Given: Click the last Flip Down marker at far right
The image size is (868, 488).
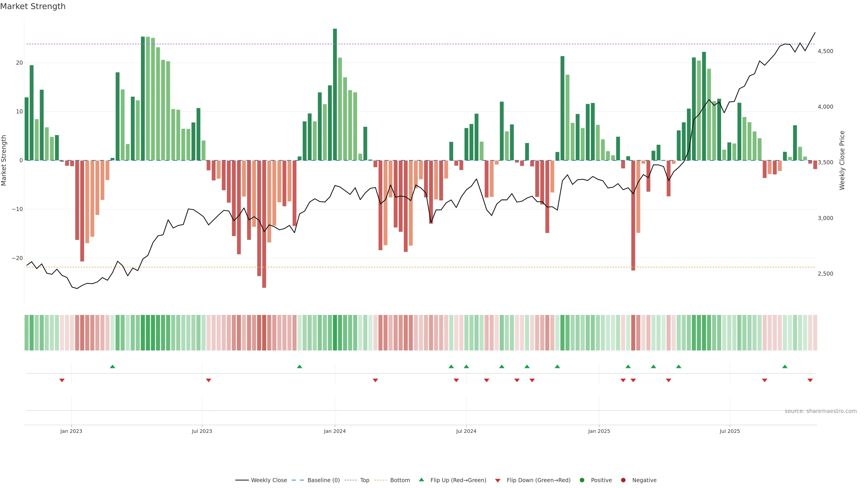Looking at the screenshot, I should 810,380.
